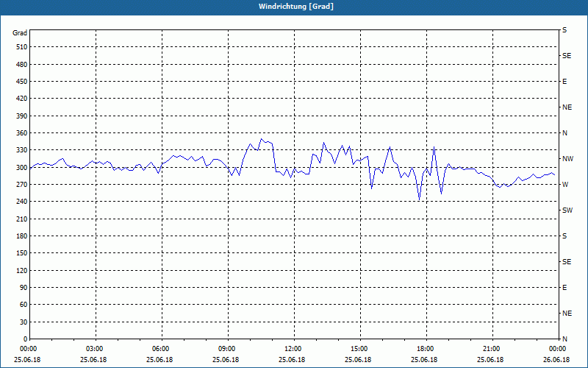Image resolution: width=588 pixels, height=368 pixels.
Task: Pick the 30 left axis label
Action: click(24, 322)
